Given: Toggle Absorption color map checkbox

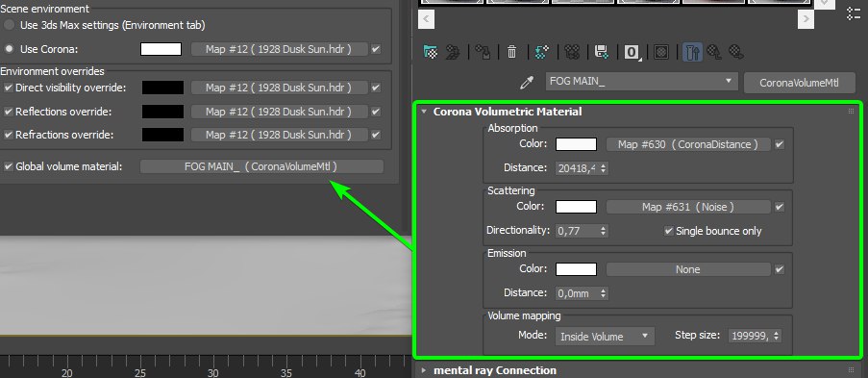Looking at the screenshot, I should coord(780,144).
